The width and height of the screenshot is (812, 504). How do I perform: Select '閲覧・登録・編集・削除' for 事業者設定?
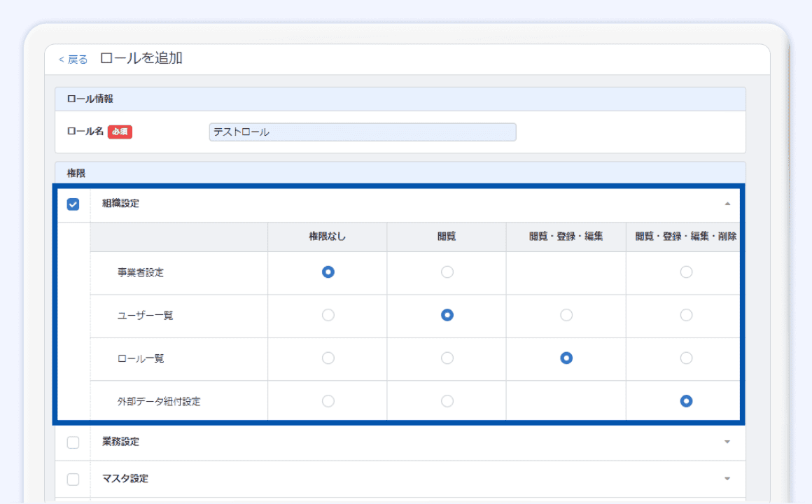pos(686,272)
